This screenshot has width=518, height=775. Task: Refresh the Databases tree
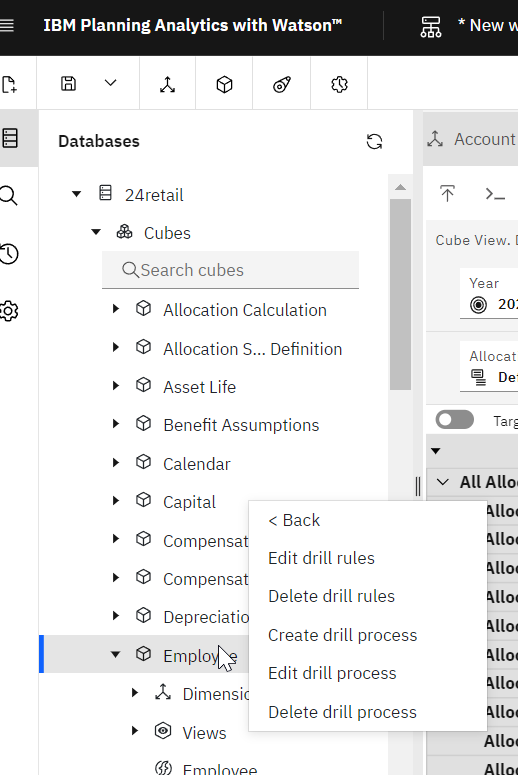coord(374,141)
